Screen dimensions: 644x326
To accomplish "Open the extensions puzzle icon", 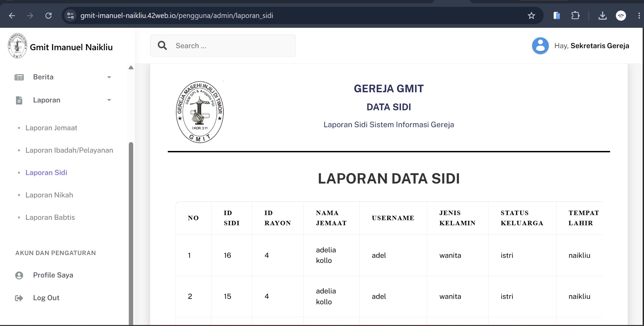I will (x=576, y=16).
